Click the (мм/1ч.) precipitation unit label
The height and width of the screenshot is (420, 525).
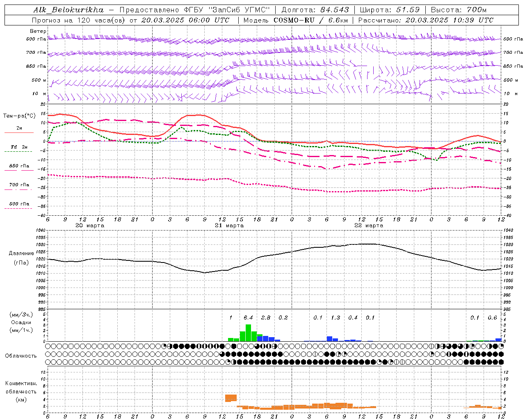click(21, 330)
